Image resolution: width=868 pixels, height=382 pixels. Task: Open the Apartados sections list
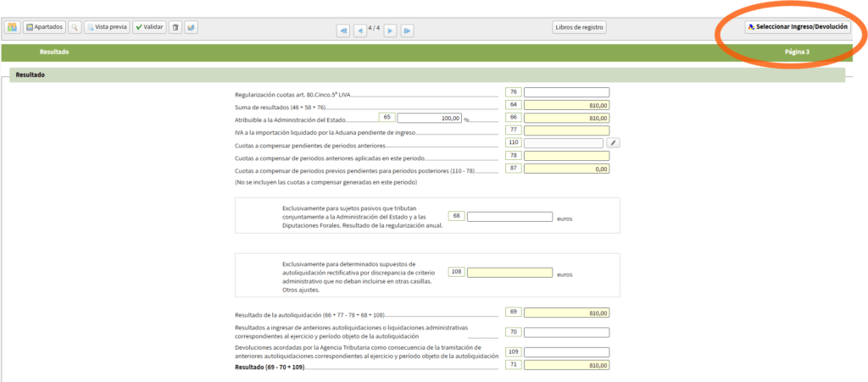click(44, 27)
